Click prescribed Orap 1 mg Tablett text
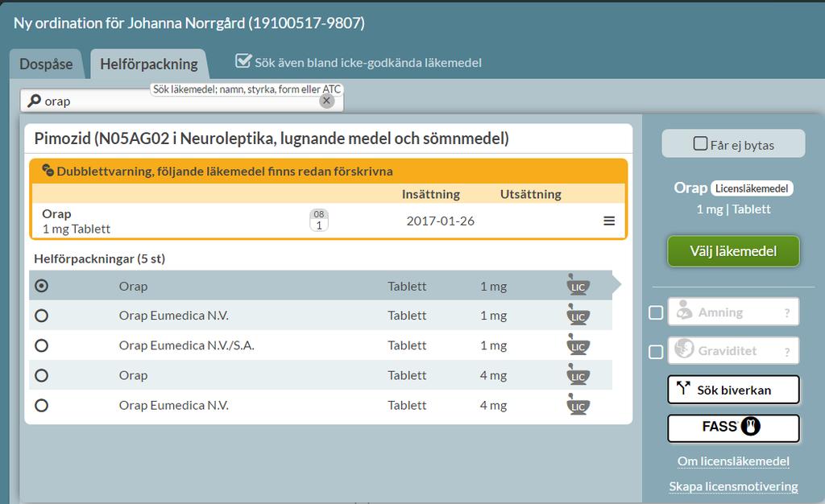825x504 pixels. coord(77,221)
